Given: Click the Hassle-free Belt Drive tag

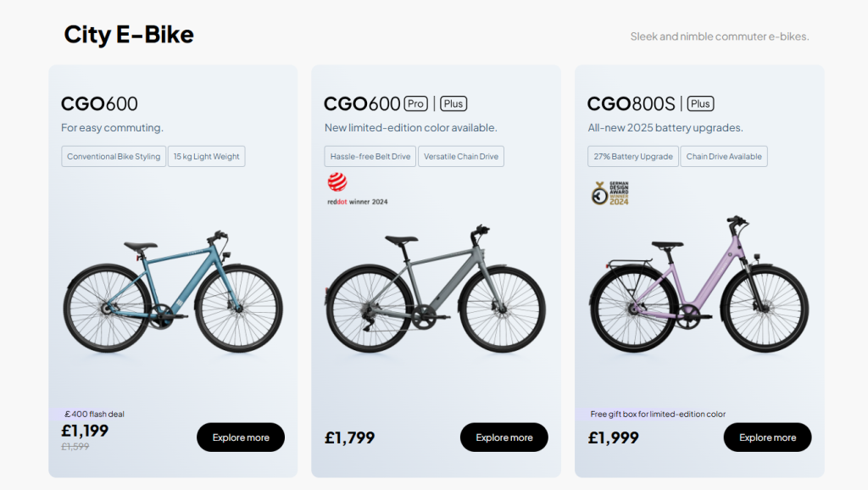Looking at the screenshot, I should tap(370, 156).
